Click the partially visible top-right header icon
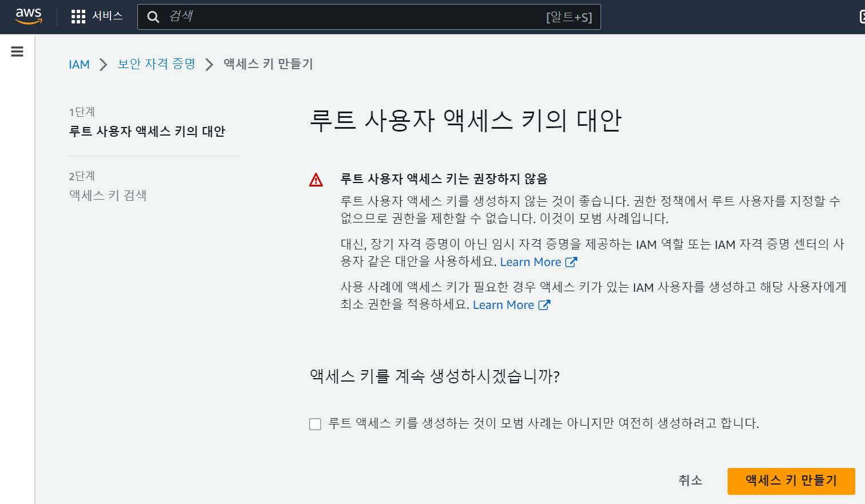 tap(862, 17)
